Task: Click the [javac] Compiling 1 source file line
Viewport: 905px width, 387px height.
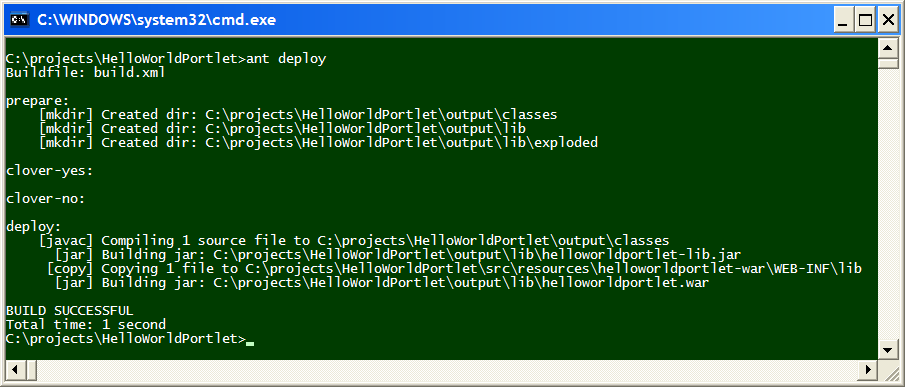Action: pyautogui.click(x=354, y=241)
